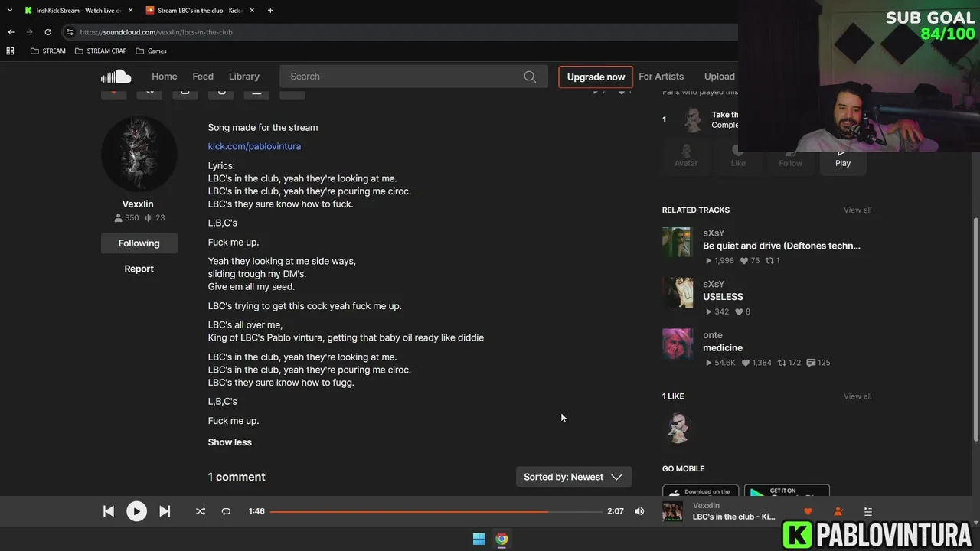980x551 pixels.
Task: Open the top fan's avatar thumbnail
Action: [694, 120]
